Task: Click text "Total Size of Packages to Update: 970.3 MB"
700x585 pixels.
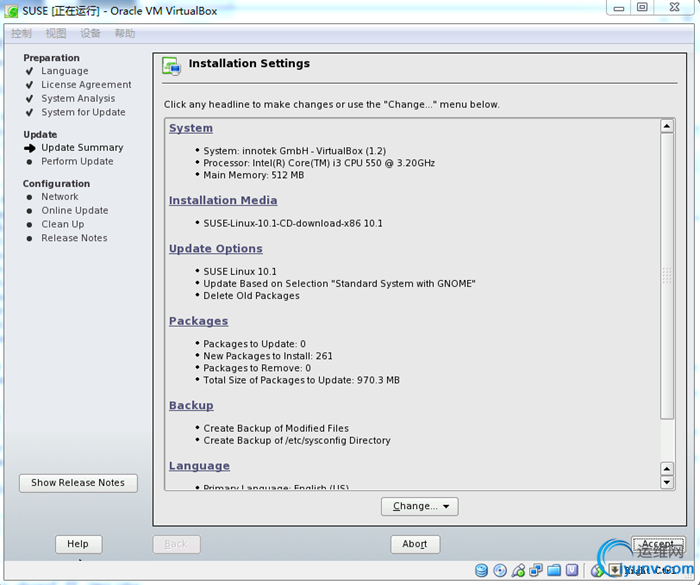Action: [301, 380]
